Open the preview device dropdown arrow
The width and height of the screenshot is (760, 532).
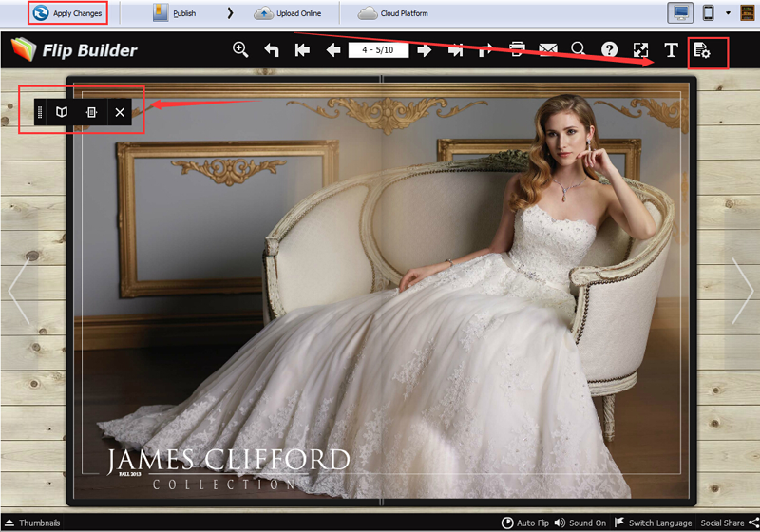728,13
